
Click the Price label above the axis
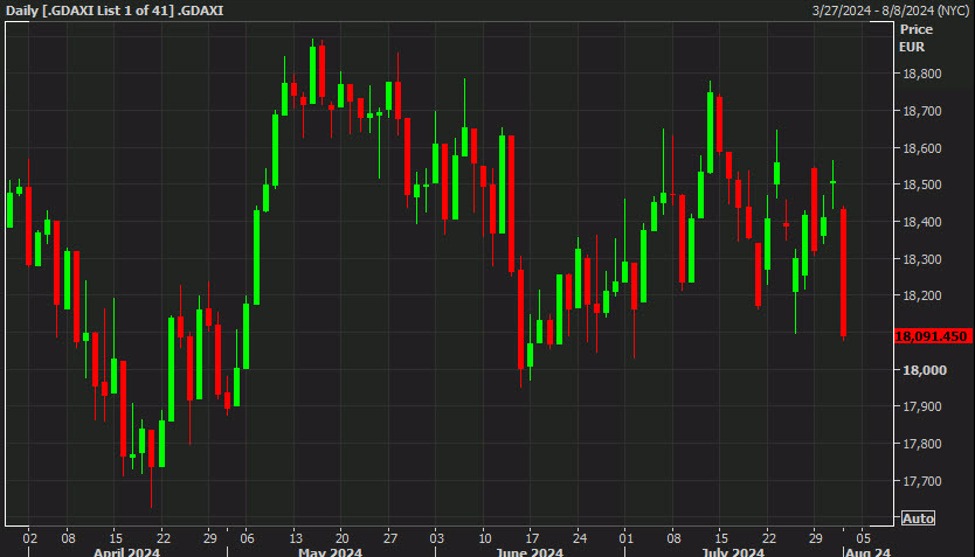pyautogui.click(x=917, y=29)
